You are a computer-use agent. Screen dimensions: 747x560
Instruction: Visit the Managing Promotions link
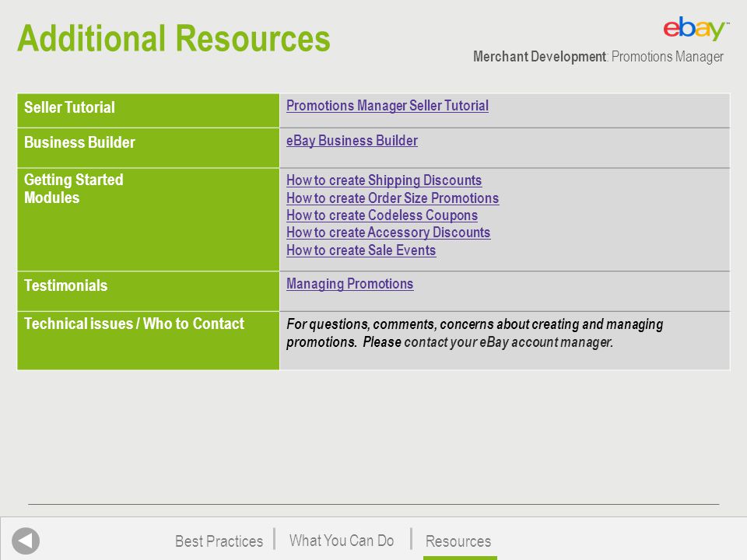[349, 285]
